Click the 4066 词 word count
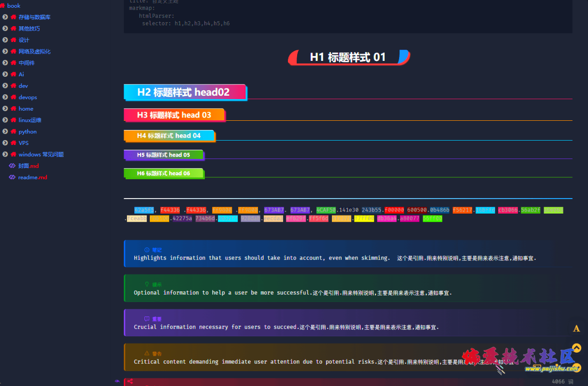This screenshot has height=386, width=588. (562, 381)
